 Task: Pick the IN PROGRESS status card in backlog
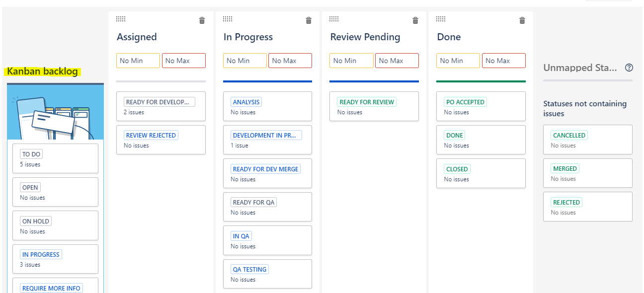(55, 259)
